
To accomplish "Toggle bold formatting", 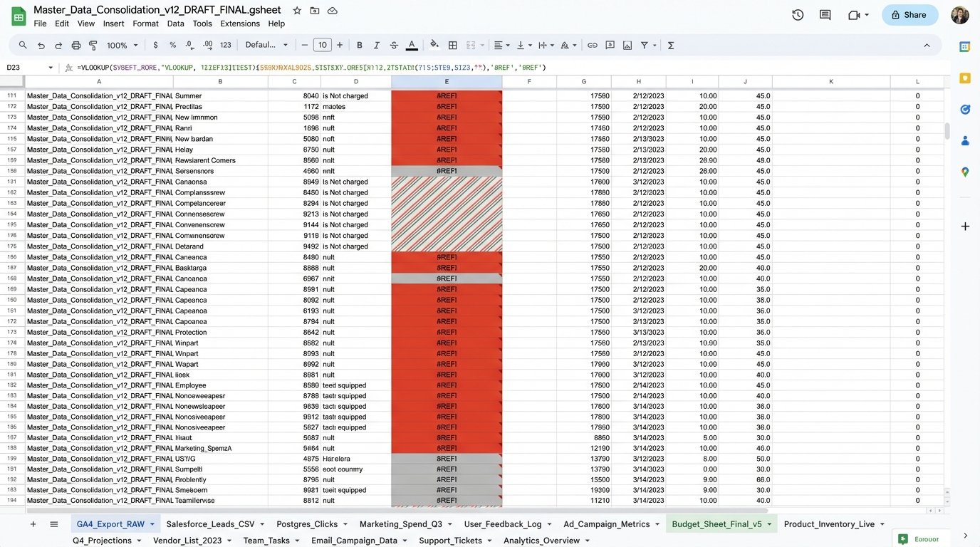I will pos(359,45).
